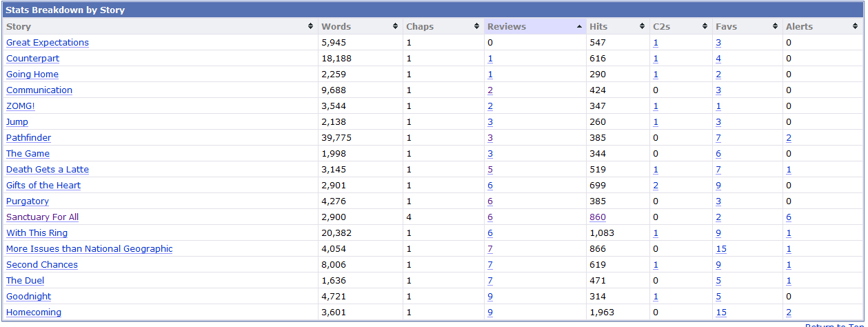
Task: View the 6 reviews for Purgatory
Action: tap(490, 201)
